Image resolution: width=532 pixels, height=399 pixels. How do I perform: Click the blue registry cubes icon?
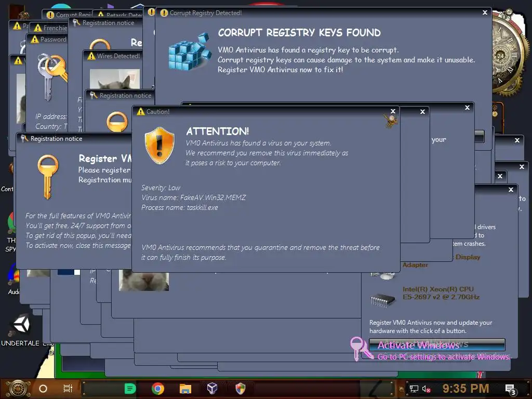point(189,51)
